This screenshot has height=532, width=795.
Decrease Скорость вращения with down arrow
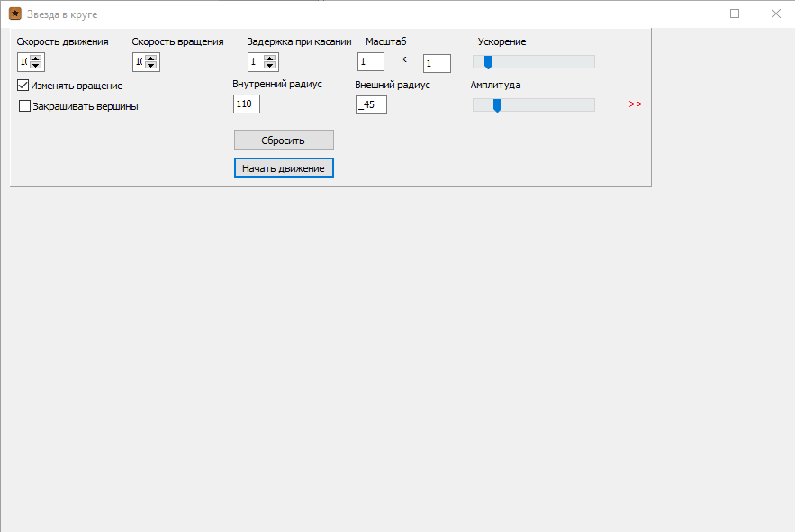tap(150, 66)
